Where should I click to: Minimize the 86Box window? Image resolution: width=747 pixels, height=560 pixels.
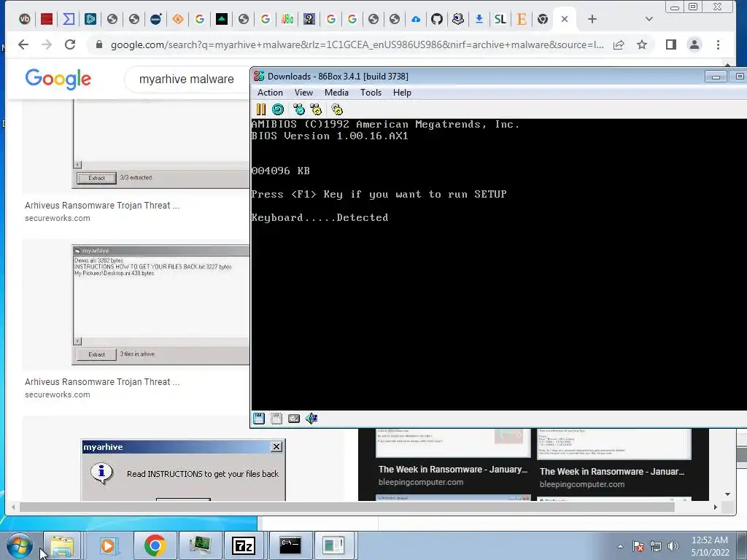[x=716, y=77]
